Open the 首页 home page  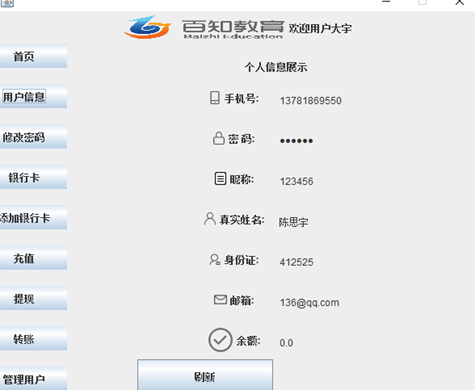(x=33, y=56)
